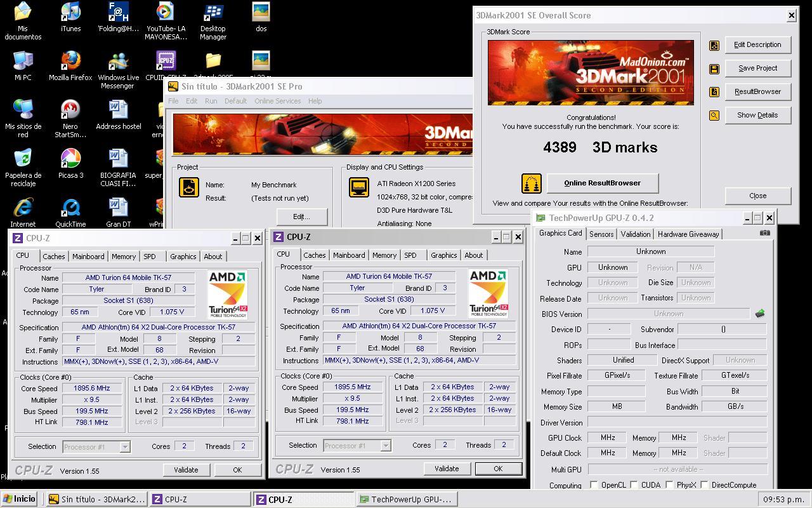Click the 3DMark2001 banner in score window

(x=591, y=73)
